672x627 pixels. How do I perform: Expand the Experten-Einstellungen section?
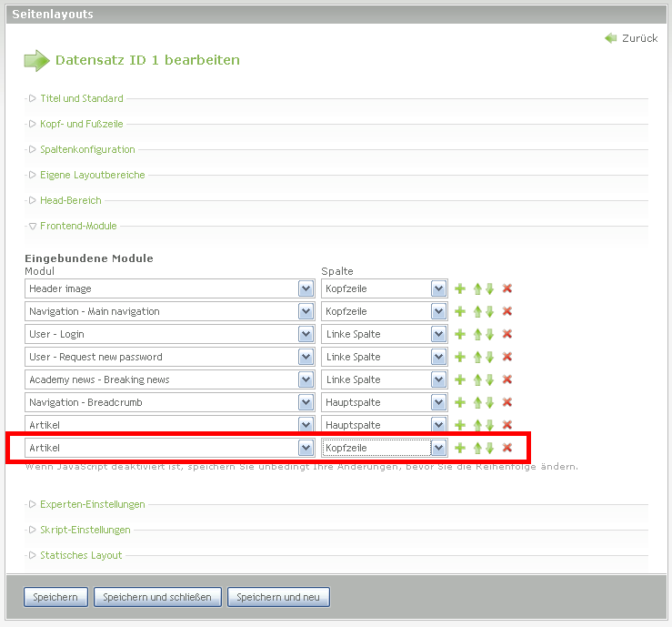pos(92,504)
